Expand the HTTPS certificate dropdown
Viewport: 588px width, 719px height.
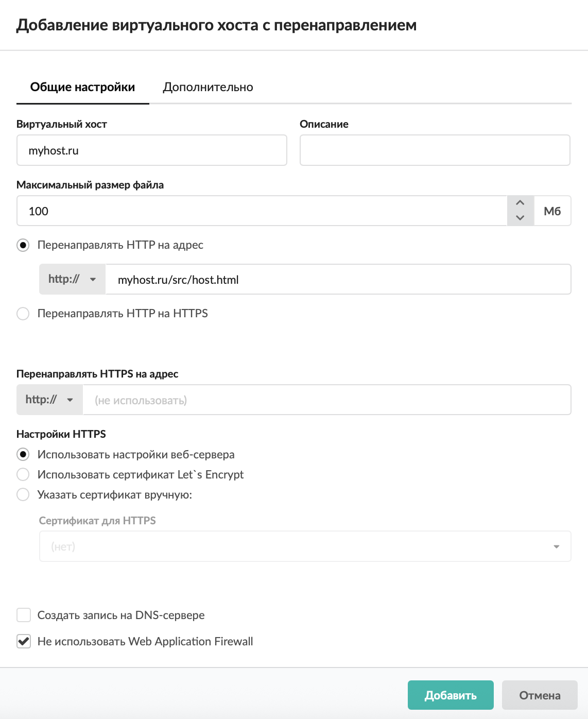[x=305, y=546]
